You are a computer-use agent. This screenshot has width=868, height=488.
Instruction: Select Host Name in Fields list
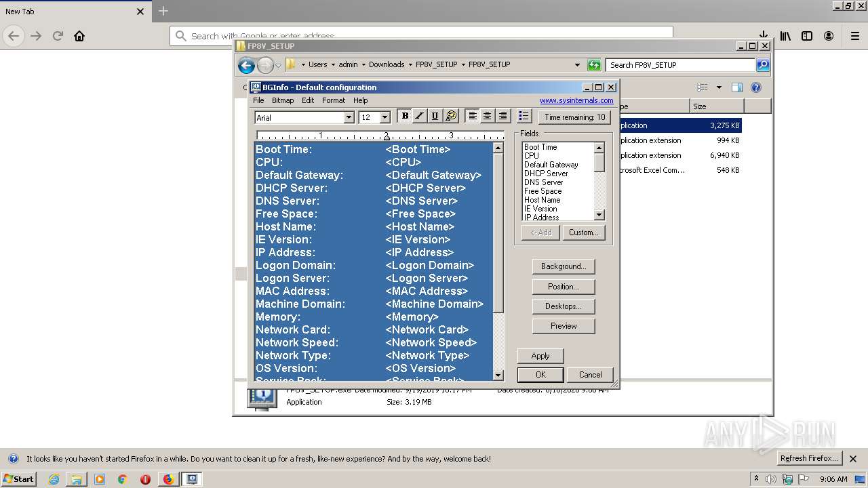(542, 200)
